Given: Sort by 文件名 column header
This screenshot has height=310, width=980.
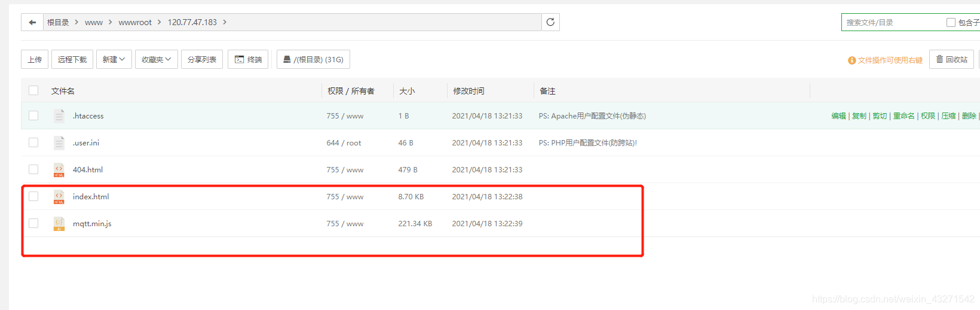Looking at the screenshot, I should [x=63, y=91].
